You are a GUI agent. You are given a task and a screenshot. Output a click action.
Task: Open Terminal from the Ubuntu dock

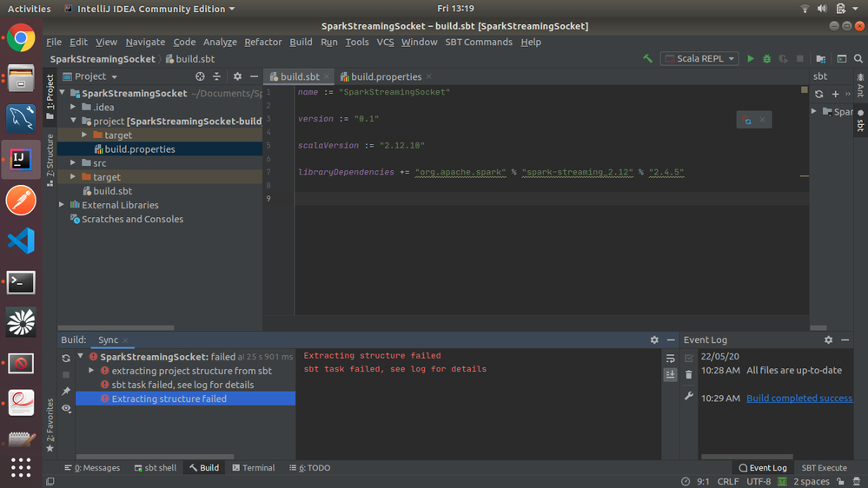tap(21, 282)
